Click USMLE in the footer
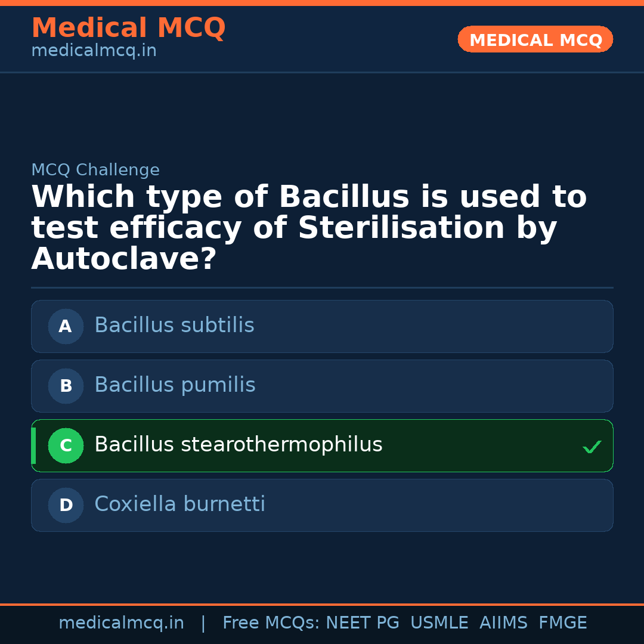This screenshot has height=644, width=644. [439, 623]
